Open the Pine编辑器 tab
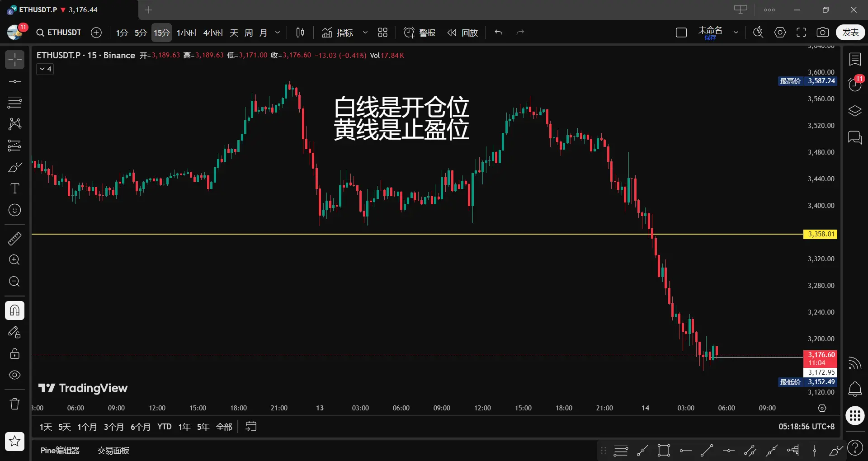This screenshot has width=868, height=461. [60, 451]
